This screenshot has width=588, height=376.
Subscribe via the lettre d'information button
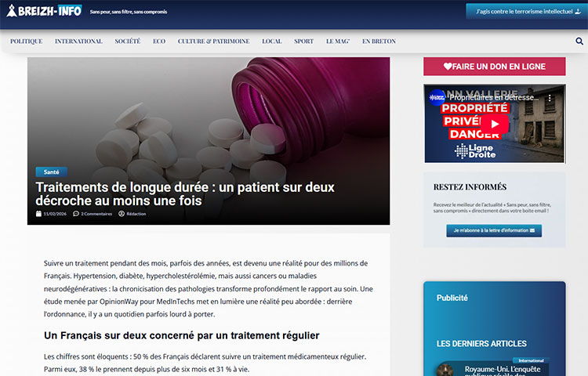pos(494,231)
